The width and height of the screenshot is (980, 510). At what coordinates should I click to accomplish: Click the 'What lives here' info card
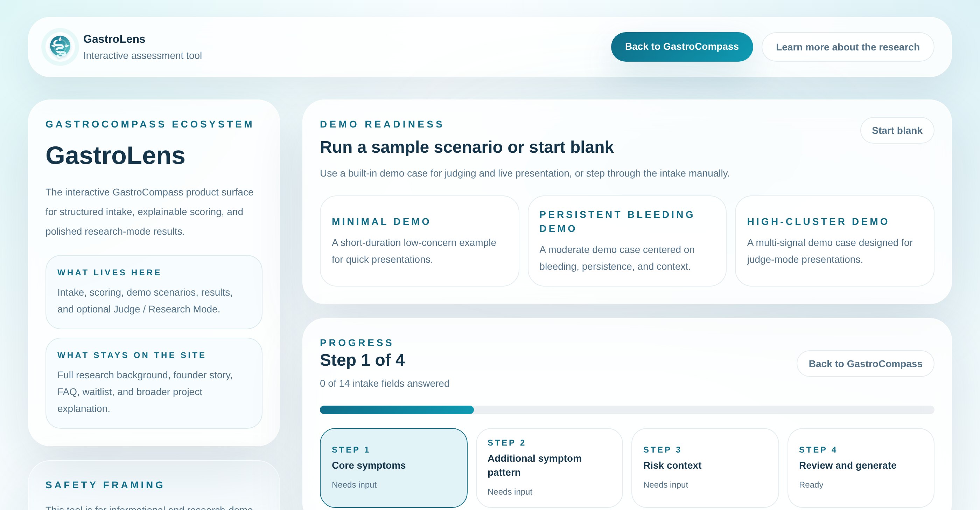click(x=154, y=292)
